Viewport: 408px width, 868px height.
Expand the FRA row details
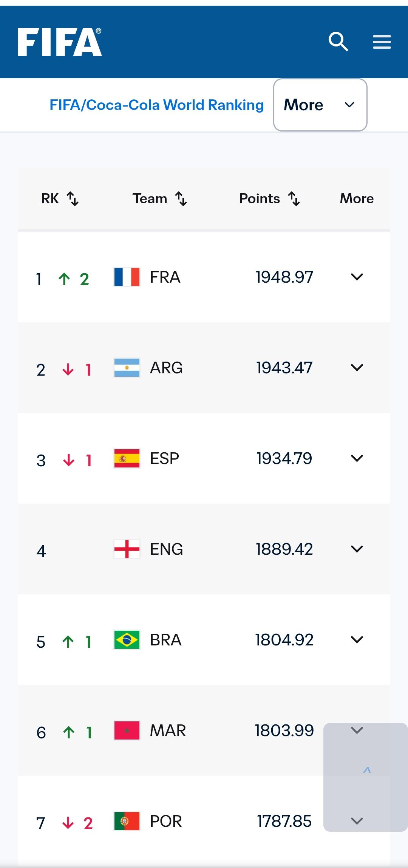[357, 277]
